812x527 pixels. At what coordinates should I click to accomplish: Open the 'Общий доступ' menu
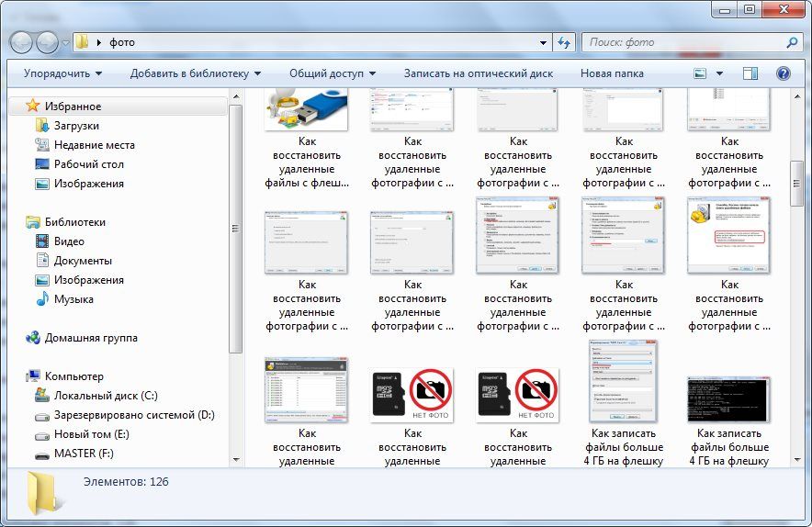point(333,73)
